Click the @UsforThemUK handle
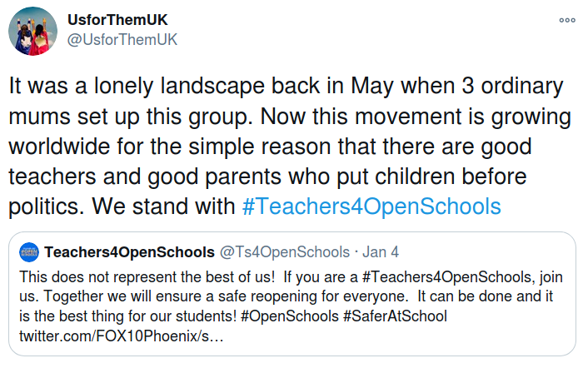588x368 pixels. click(122, 39)
